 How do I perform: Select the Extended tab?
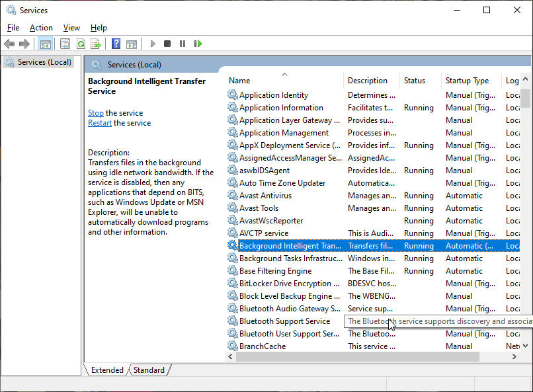[x=106, y=370]
